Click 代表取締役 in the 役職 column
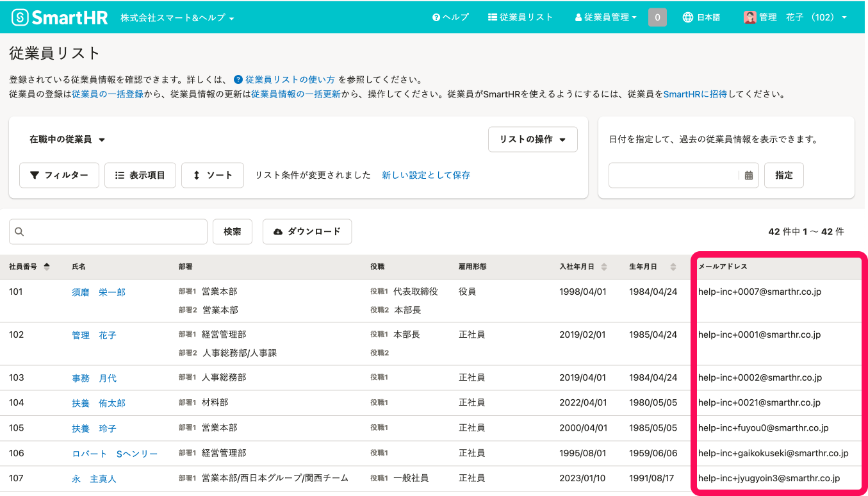The width and height of the screenshot is (868, 496). click(416, 292)
